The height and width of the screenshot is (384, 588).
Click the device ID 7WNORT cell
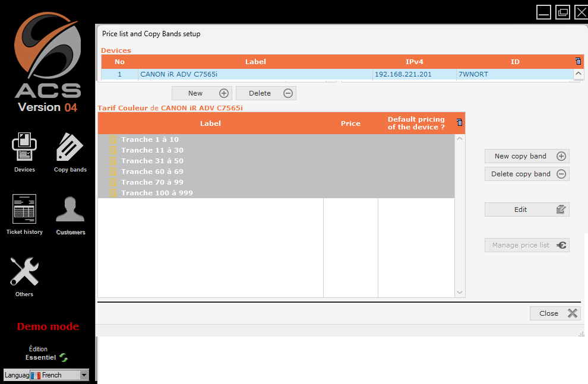click(x=515, y=74)
